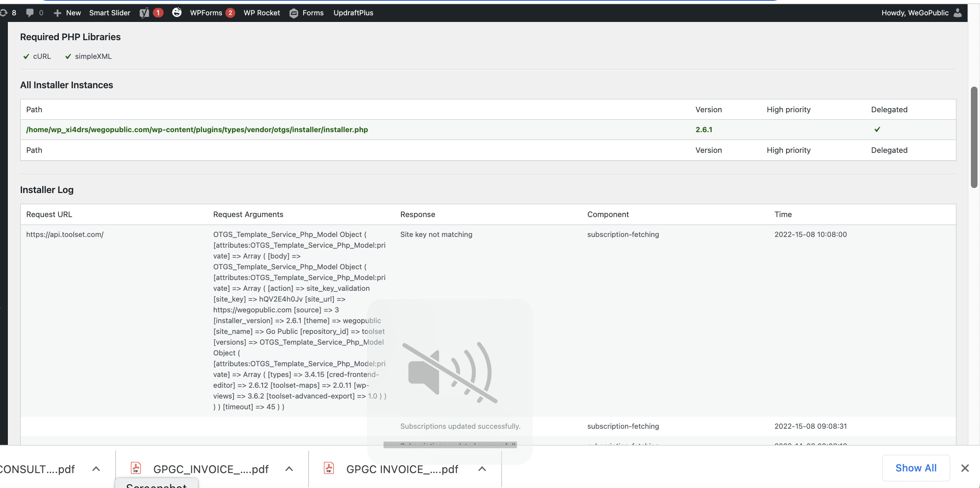Click the 2022-15-08 09:08:31 time cell

811,426
